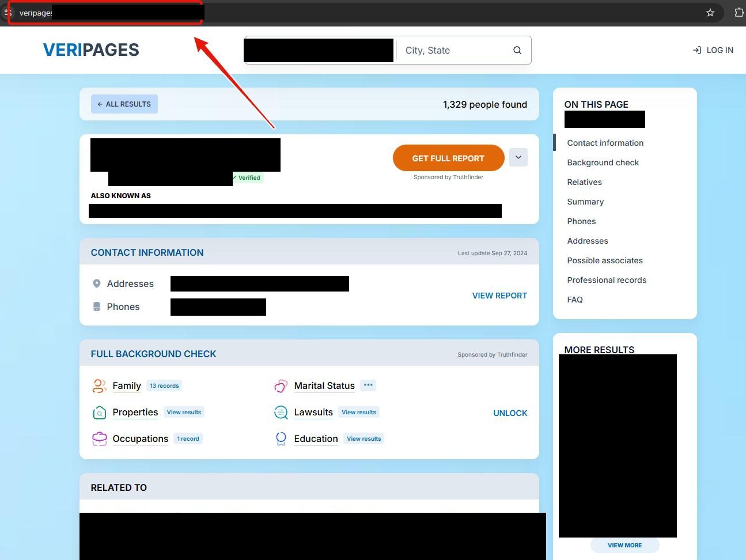
Task: Open the Occupations link
Action: coord(141,439)
